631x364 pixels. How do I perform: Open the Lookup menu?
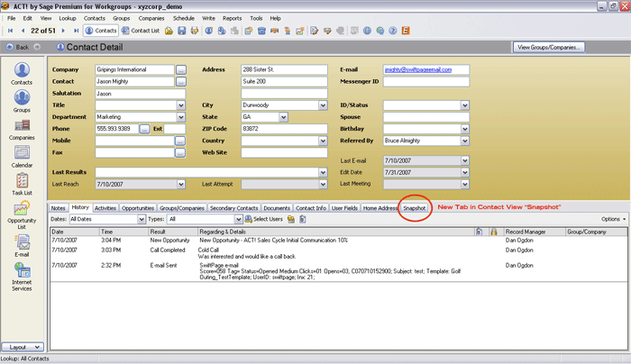point(68,19)
